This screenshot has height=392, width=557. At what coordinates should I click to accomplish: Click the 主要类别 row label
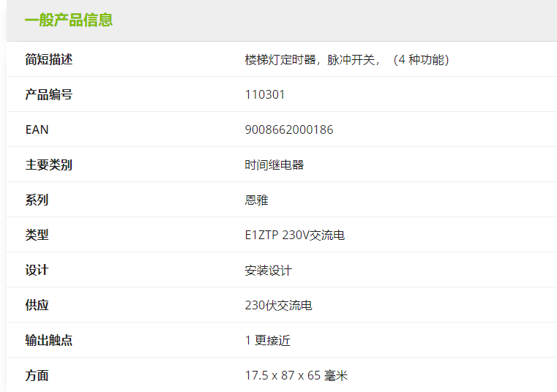[x=49, y=165]
